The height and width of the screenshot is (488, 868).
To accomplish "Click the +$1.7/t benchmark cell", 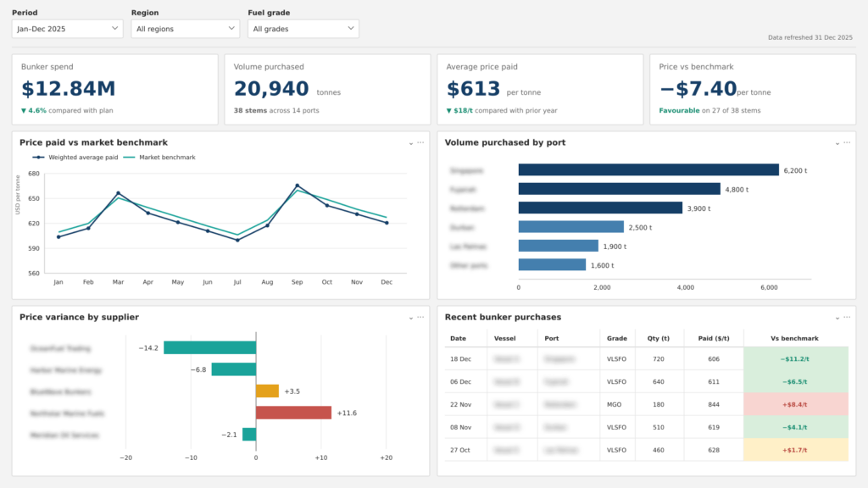I will 794,450.
